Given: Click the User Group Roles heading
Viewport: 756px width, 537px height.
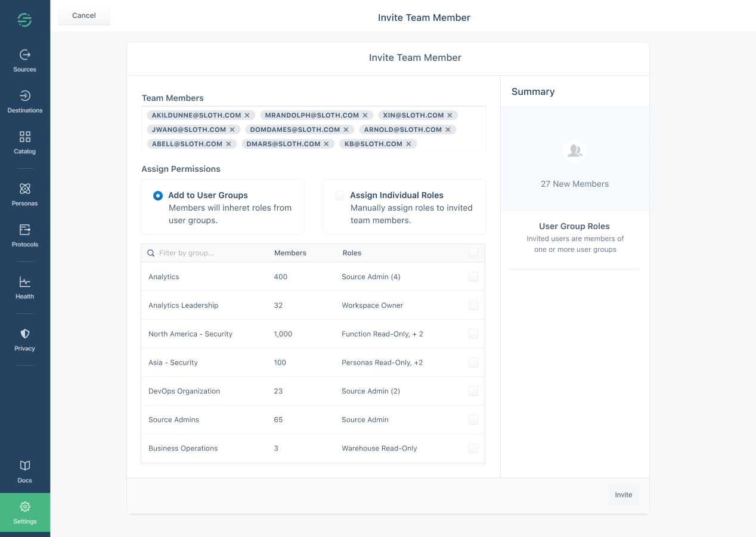Looking at the screenshot, I should pyautogui.click(x=575, y=227).
